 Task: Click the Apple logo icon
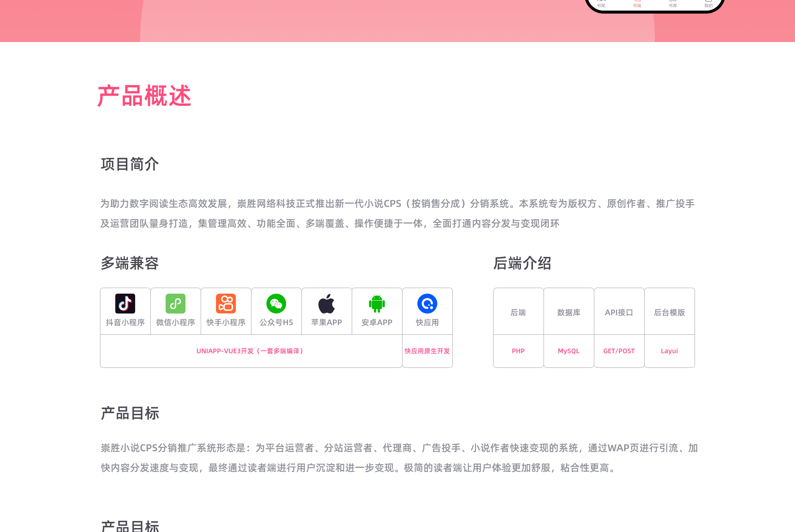point(326,303)
